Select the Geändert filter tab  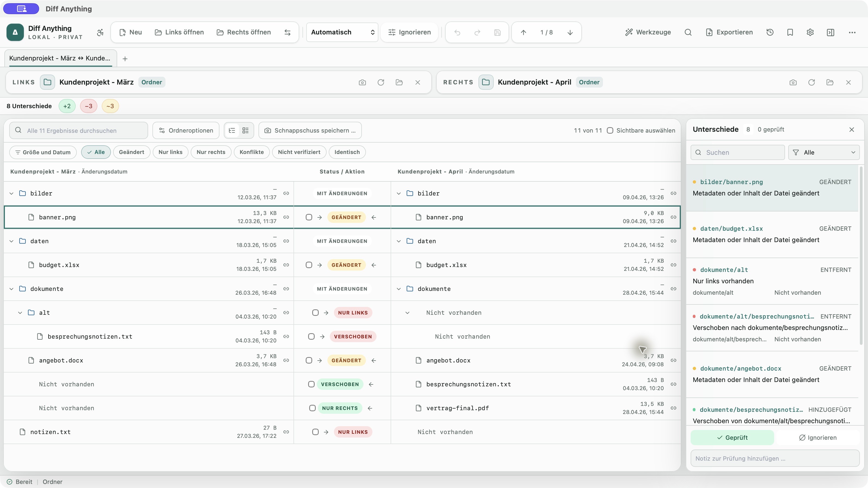(x=131, y=152)
